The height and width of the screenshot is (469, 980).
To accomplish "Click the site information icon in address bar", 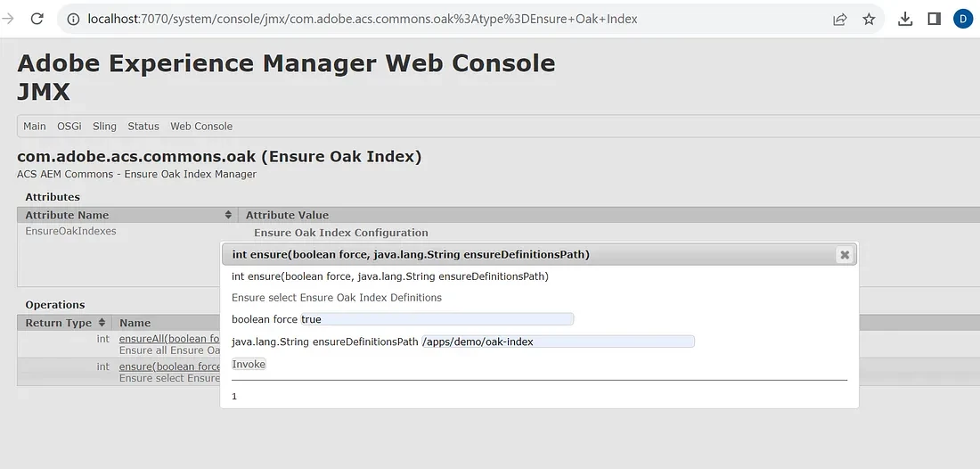I will [x=73, y=20].
